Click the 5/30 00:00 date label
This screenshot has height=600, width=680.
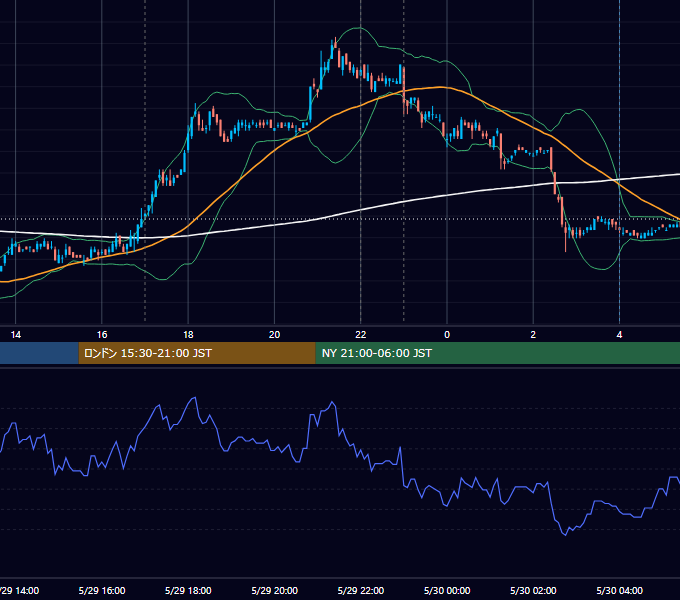coord(447,590)
